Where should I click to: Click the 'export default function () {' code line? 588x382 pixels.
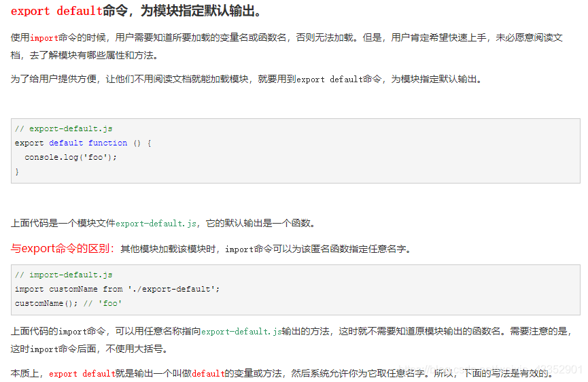(x=83, y=143)
